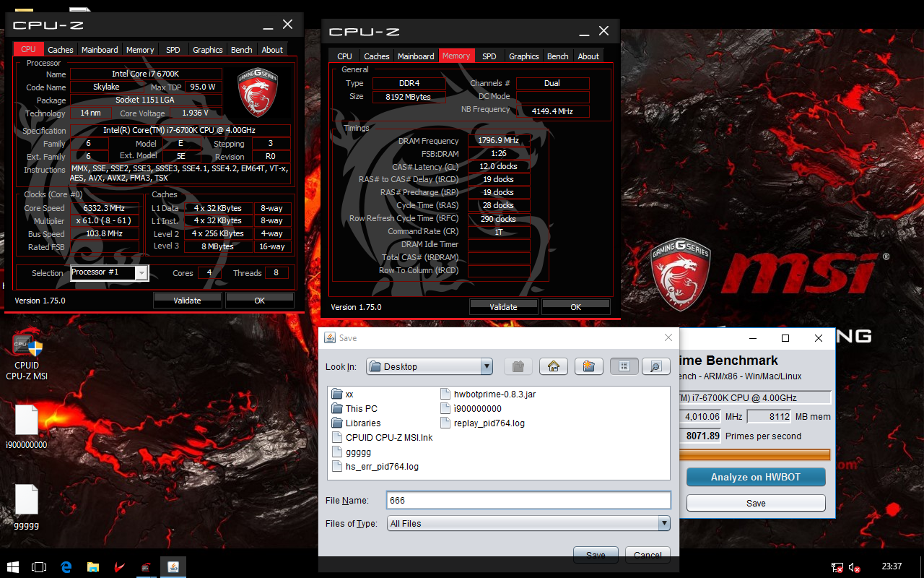This screenshot has height=578, width=924.
Task: Open Bench tab in right CPU-Z window
Action: [558, 56]
